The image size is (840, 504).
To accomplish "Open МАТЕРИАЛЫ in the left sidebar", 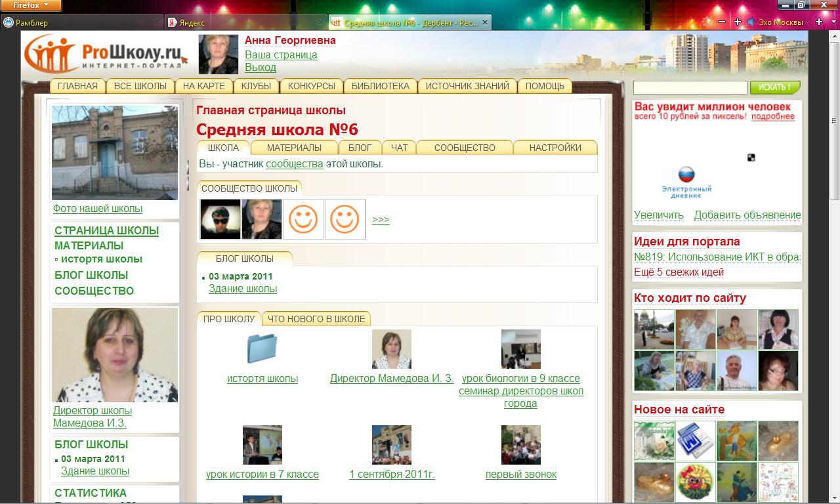I will click(89, 245).
